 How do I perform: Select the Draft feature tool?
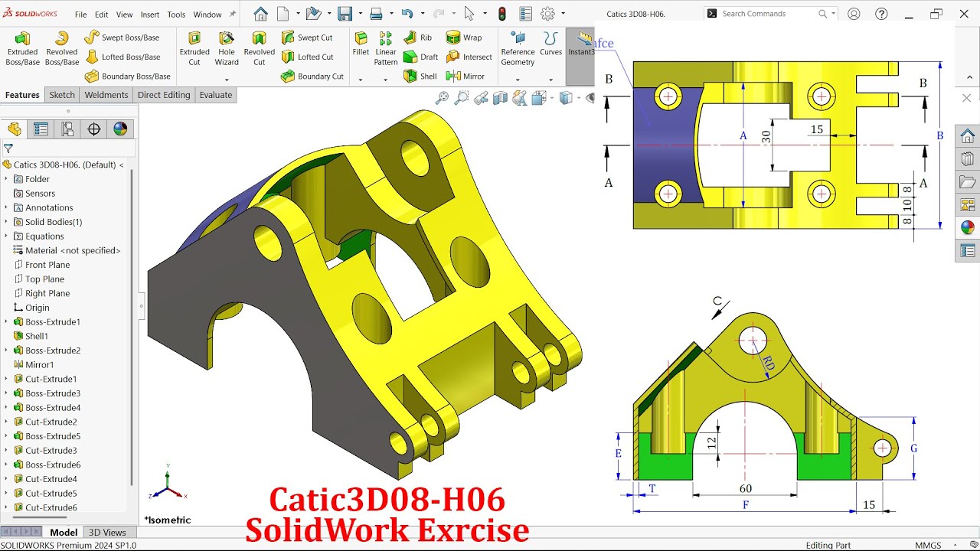[x=421, y=57]
